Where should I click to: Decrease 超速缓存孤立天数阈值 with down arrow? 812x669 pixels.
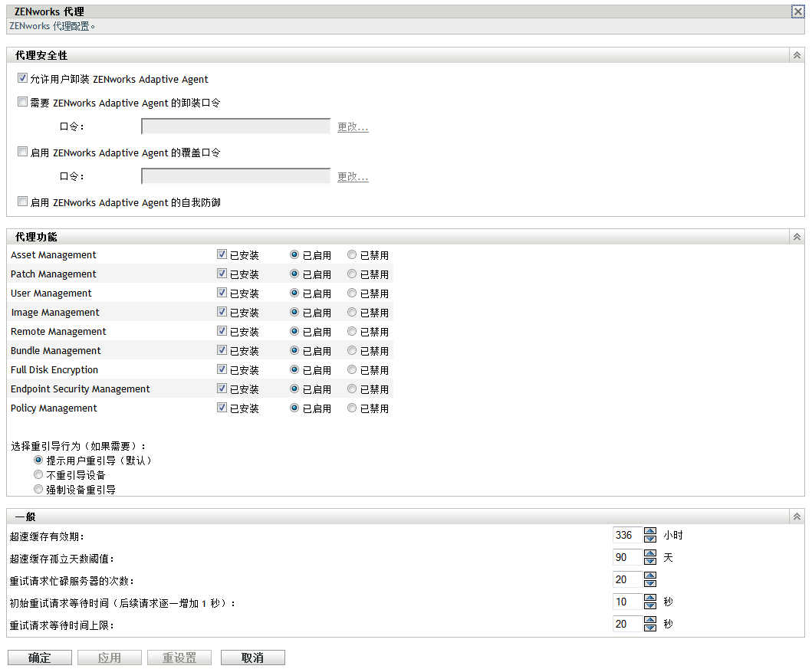(650, 561)
